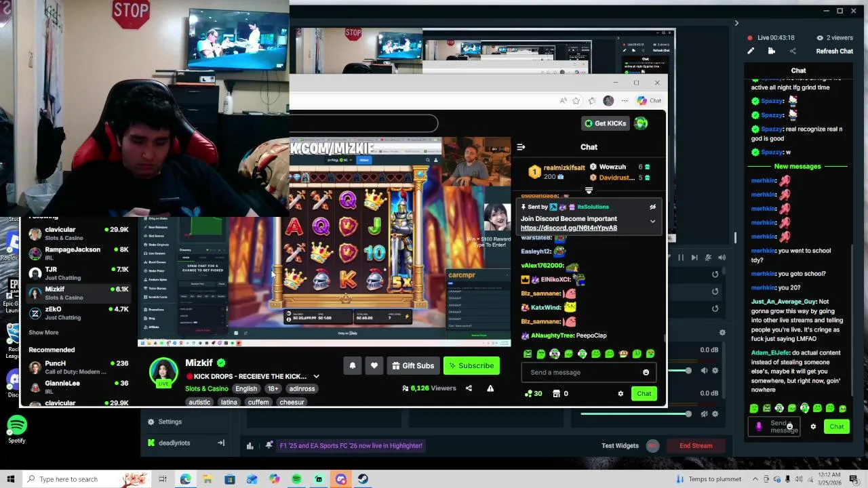Click Refresh Chat in Streamlabs panel
The image size is (868, 488).
[834, 51]
